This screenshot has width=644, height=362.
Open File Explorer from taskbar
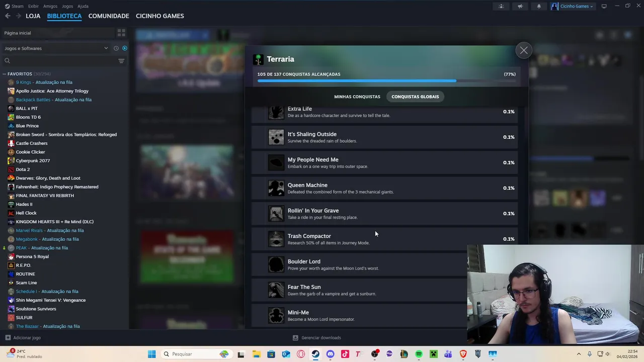tap(256, 354)
